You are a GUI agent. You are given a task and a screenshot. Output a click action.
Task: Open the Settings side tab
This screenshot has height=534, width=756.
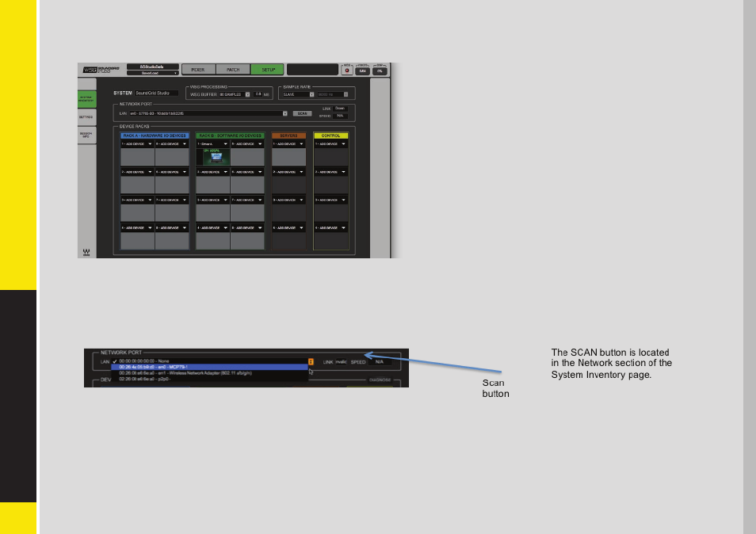[87, 117]
